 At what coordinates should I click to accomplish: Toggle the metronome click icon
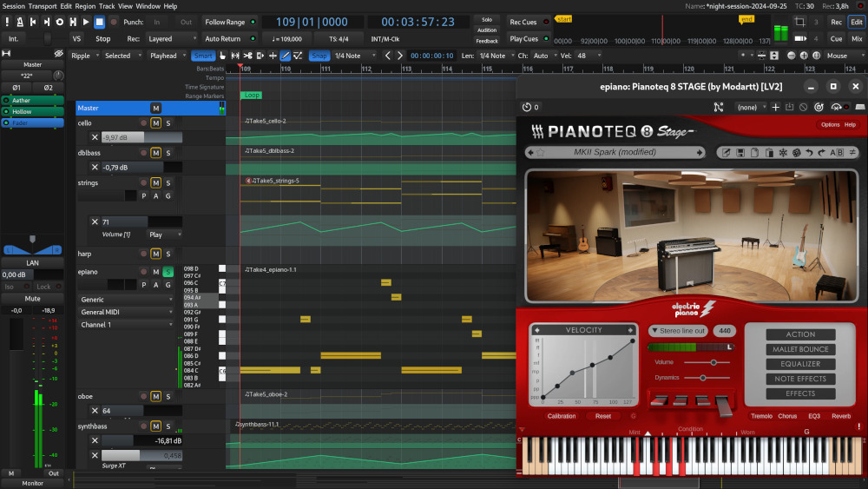coord(20,23)
